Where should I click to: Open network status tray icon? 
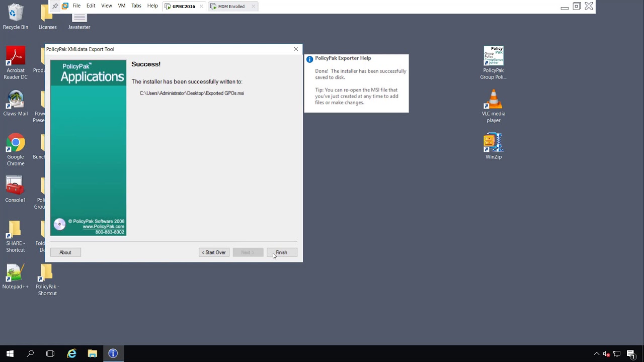(617, 354)
